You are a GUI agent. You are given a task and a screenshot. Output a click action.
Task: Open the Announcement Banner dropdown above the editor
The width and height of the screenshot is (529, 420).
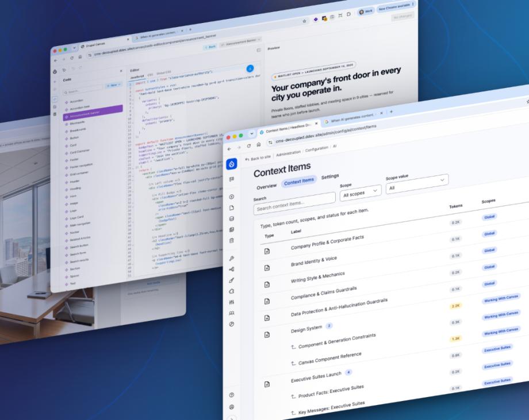[240, 42]
